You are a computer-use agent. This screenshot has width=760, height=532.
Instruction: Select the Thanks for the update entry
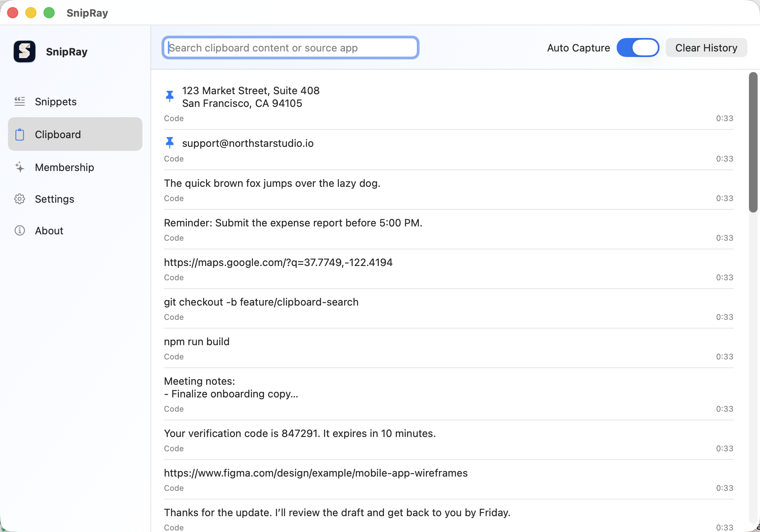click(449, 516)
